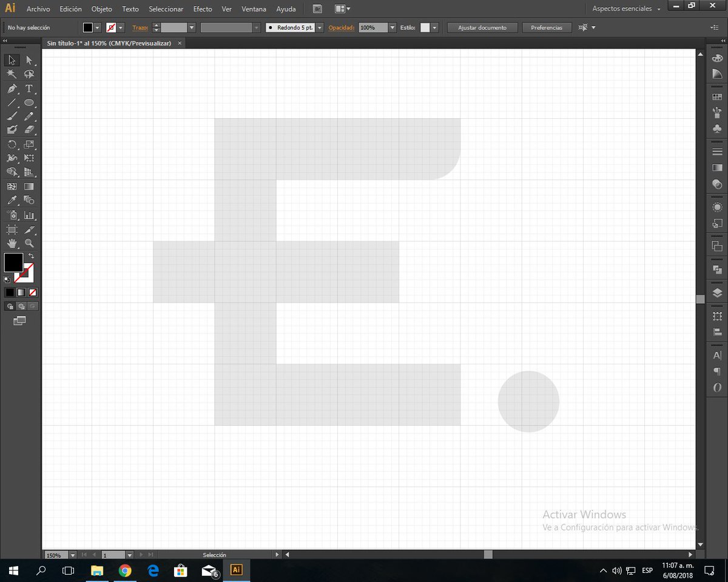
Task: Open the stroke color dropdown in control bar
Action: (x=121, y=28)
